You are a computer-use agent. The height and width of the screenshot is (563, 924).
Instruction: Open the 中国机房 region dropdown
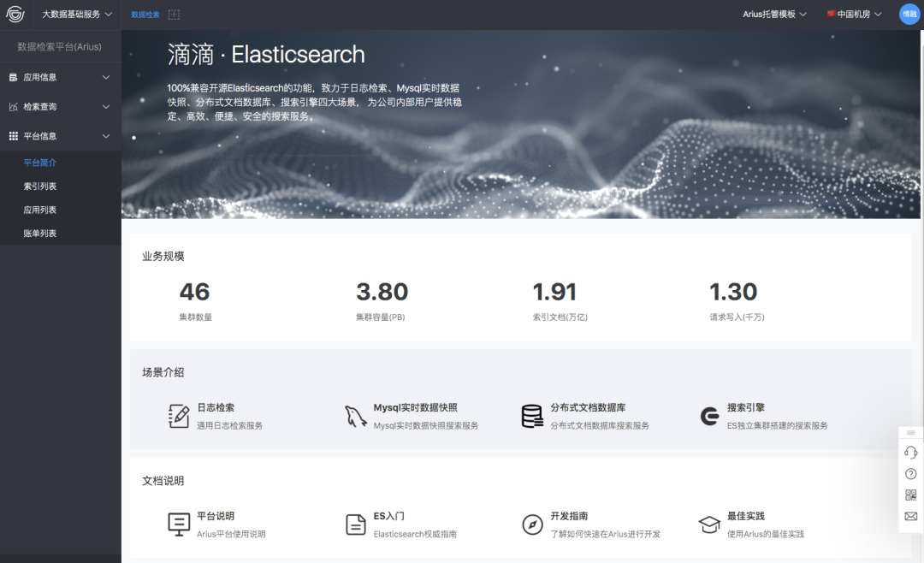[x=855, y=15]
